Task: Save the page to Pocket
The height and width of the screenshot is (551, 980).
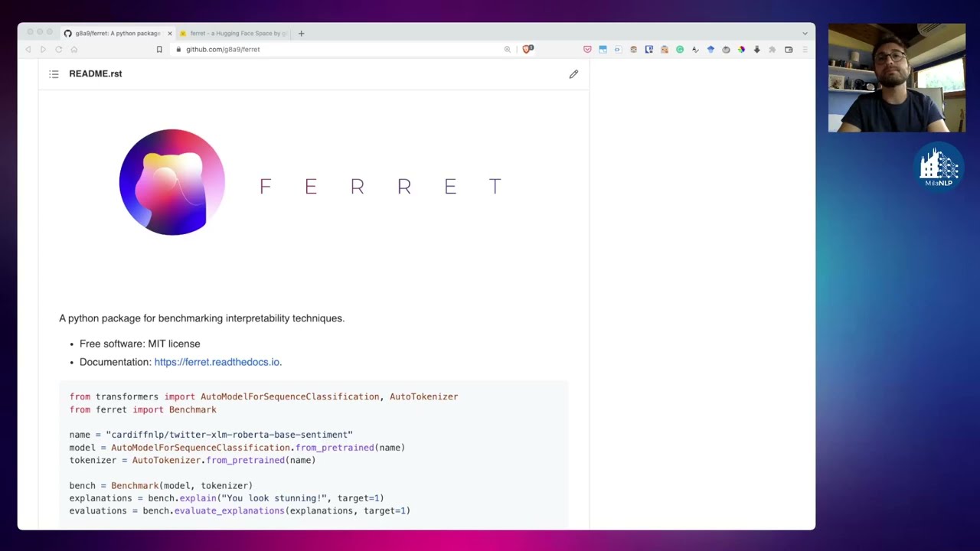Action: (x=587, y=49)
